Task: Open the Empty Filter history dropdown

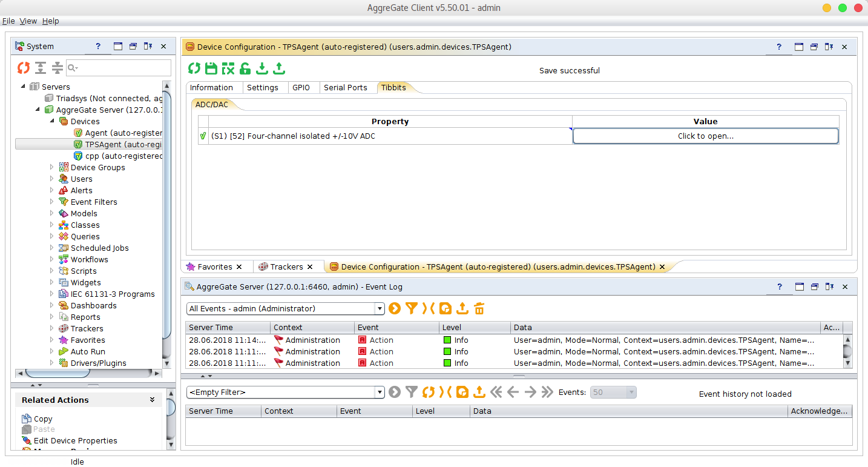Action: point(380,392)
